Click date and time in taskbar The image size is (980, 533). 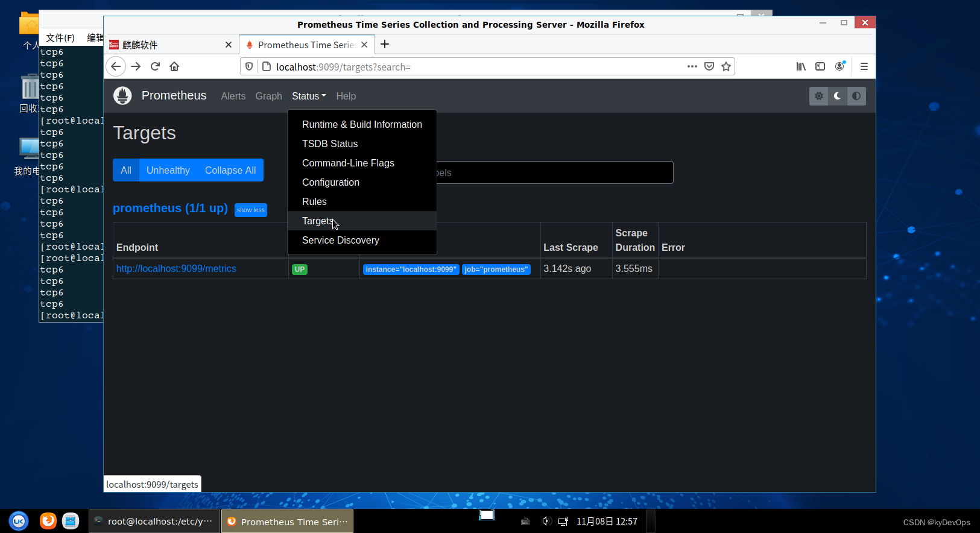click(x=607, y=522)
